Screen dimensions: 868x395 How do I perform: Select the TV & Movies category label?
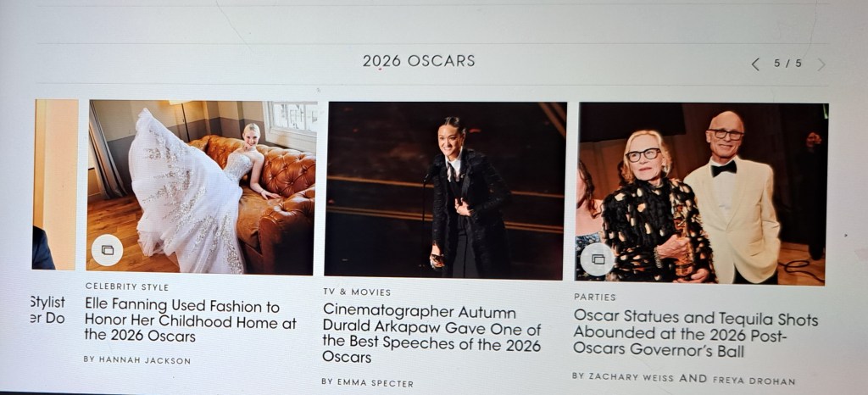coord(357,292)
